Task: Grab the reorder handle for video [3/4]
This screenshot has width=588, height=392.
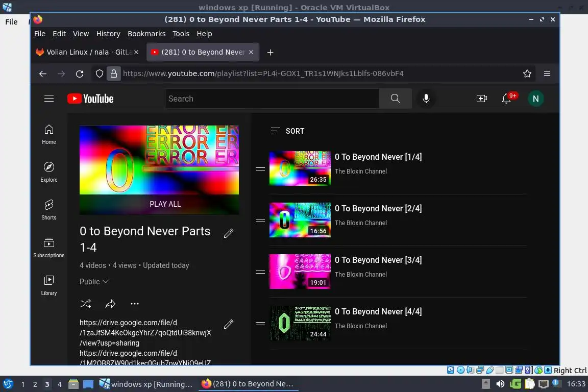Action: click(x=260, y=272)
